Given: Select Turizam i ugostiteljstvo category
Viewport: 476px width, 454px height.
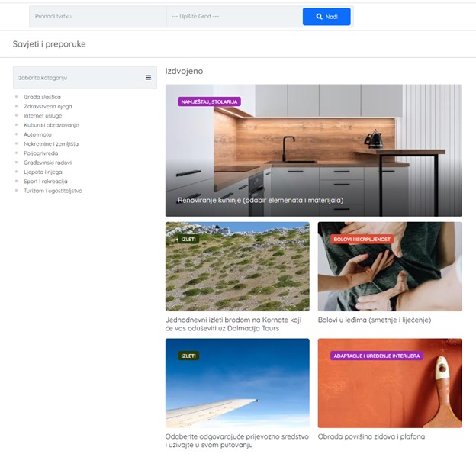Looking at the screenshot, I should click(x=53, y=191).
